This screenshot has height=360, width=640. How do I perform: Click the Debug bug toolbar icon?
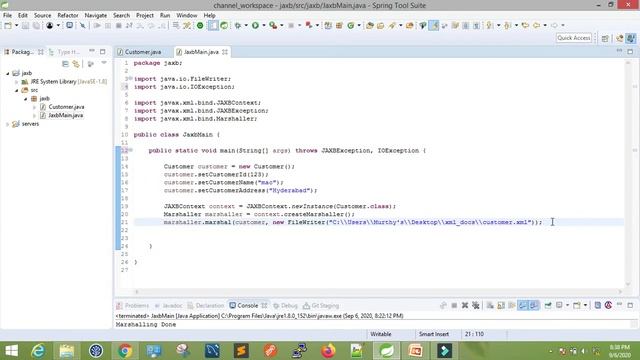238,25
